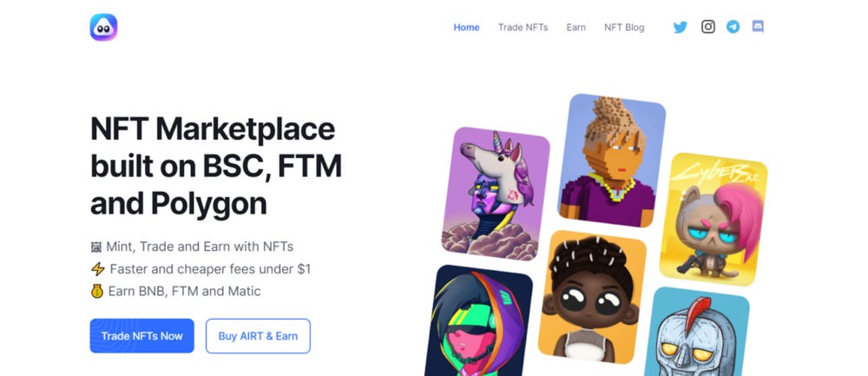
Task: Go to the Home nav item
Action: [466, 27]
